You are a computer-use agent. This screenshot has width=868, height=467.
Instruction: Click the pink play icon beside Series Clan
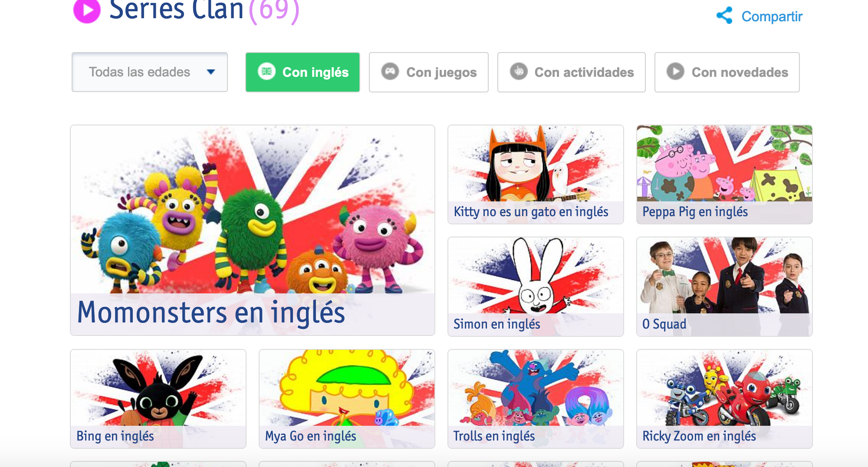(87, 11)
